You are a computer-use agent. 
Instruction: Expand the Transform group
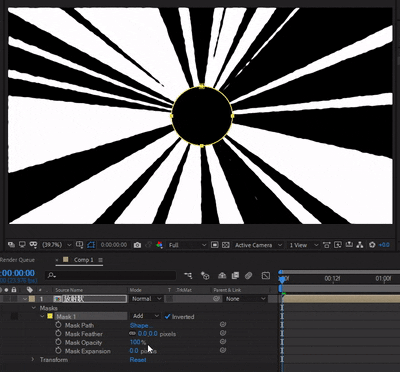[x=33, y=359]
